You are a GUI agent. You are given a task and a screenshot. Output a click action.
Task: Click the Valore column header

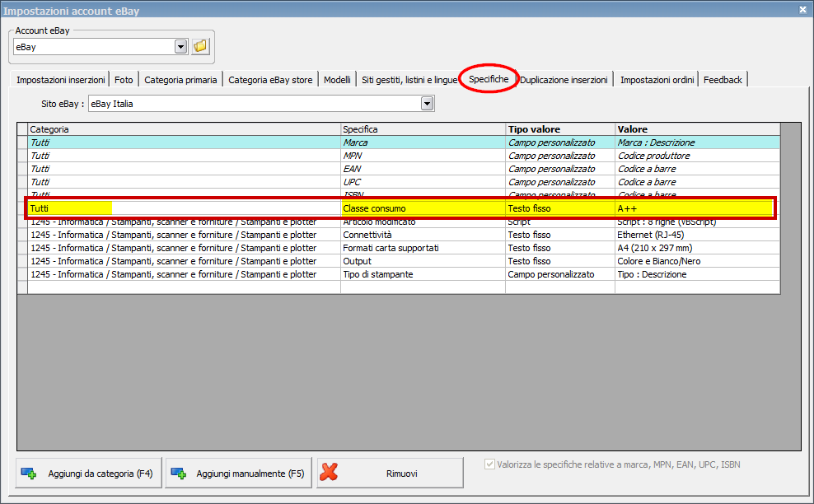coord(697,129)
